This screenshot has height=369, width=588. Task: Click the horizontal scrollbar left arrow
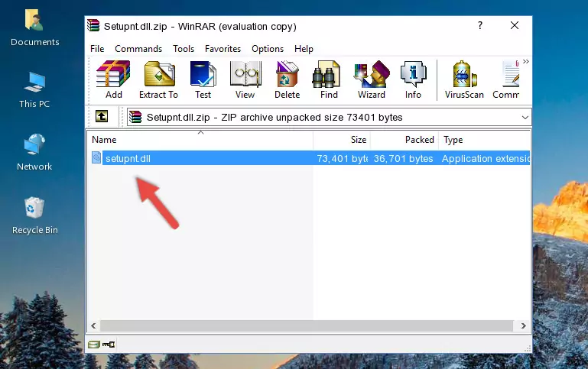(94, 326)
